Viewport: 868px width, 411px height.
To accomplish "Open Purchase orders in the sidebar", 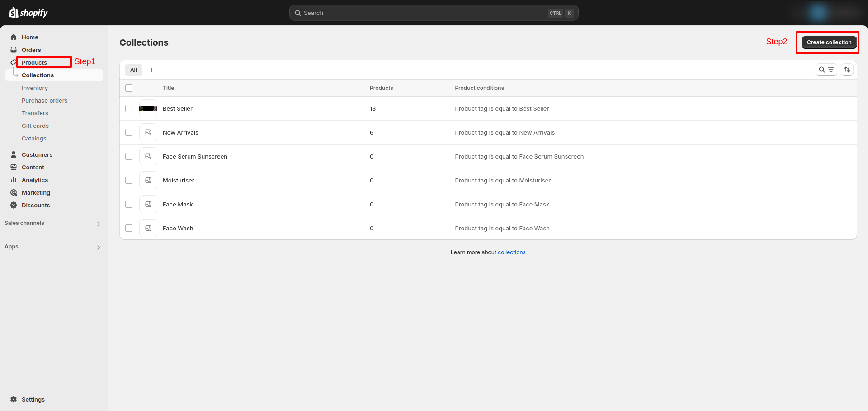I will tap(44, 100).
